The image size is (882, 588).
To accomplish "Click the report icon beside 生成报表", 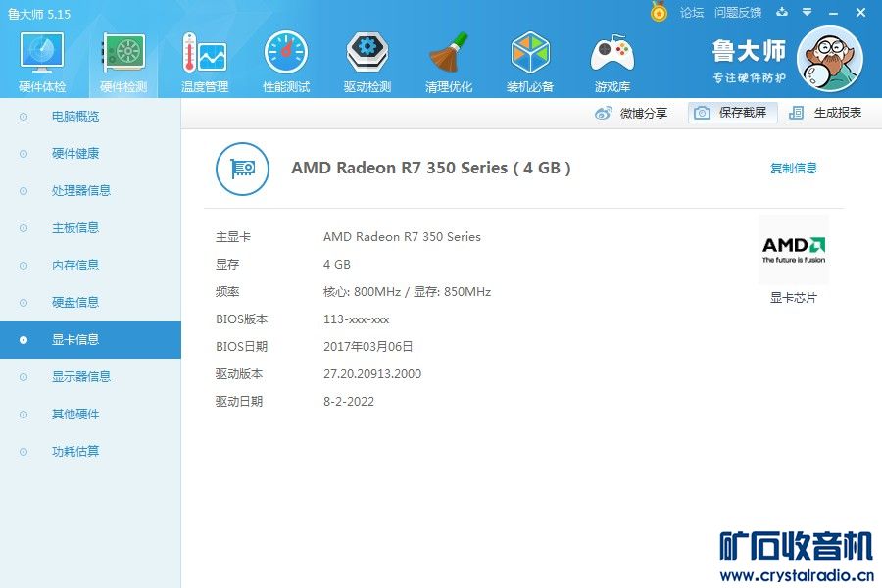I will (796, 113).
